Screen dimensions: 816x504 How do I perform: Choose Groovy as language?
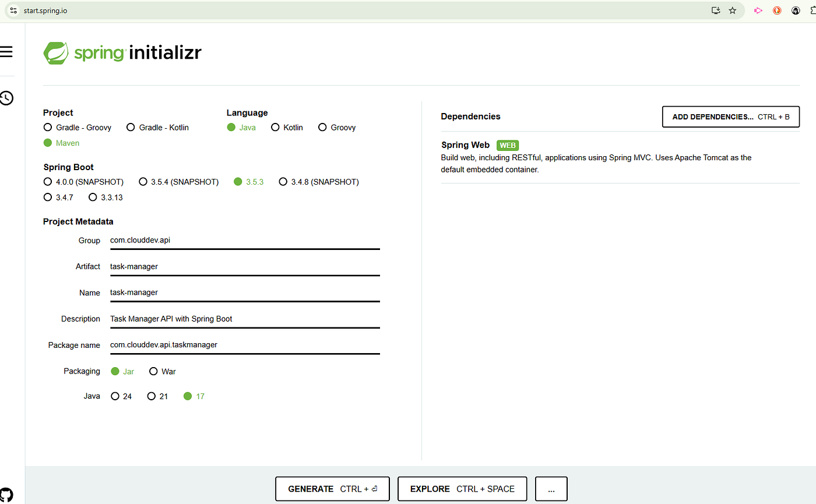[x=337, y=128]
